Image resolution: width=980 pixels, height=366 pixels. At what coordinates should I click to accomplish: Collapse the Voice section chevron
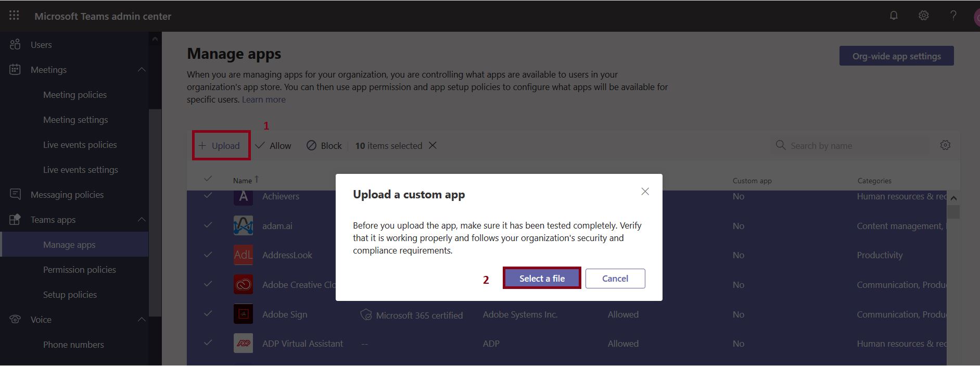pos(142,319)
